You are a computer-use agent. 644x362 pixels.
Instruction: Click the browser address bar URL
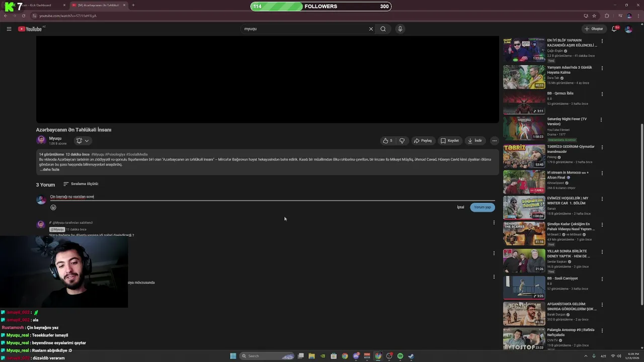pos(67,16)
